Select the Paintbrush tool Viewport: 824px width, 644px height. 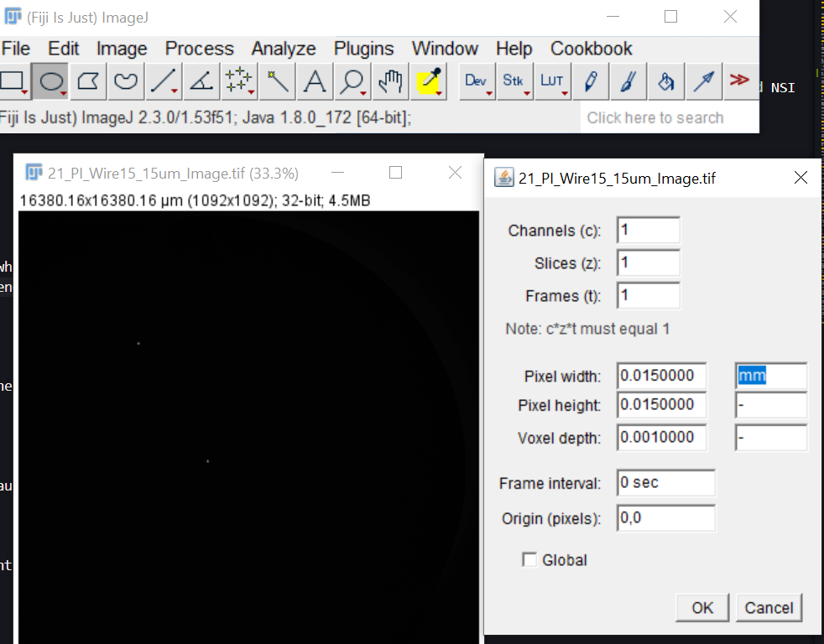click(x=628, y=81)
